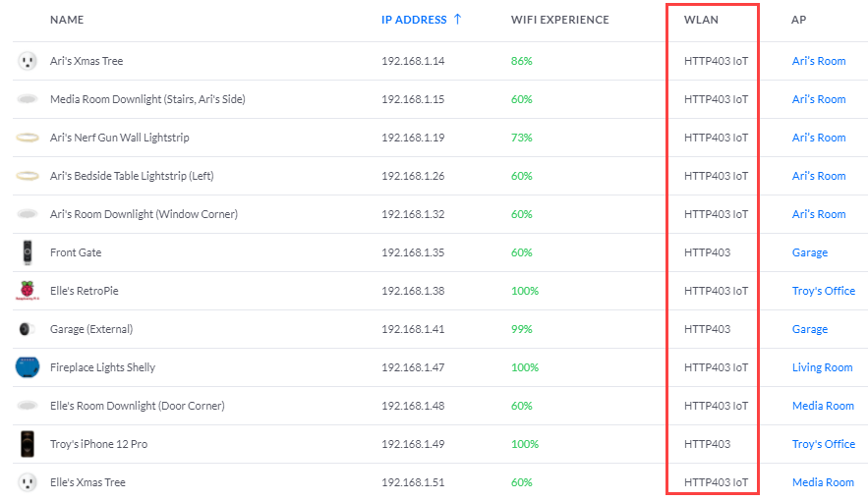
Task: Click the Garage (External) camera icon
Action: point(28,329)
